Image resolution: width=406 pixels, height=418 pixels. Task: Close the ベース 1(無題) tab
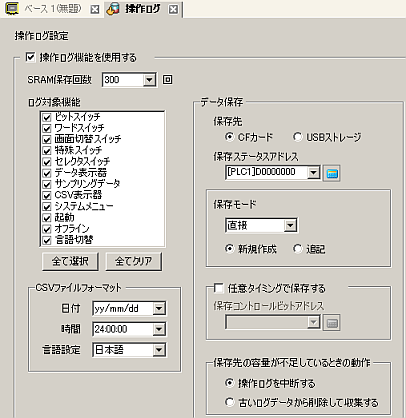(x=95, y=10)
